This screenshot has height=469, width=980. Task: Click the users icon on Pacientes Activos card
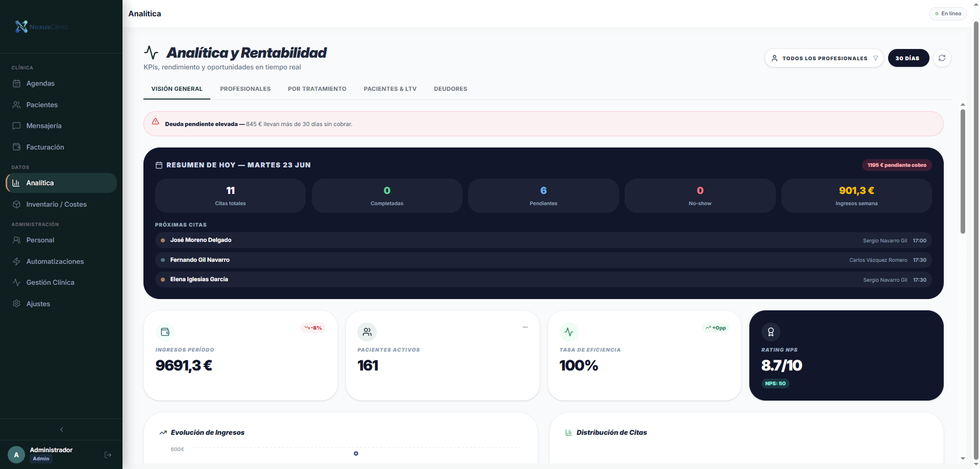(x=367, y=332)
